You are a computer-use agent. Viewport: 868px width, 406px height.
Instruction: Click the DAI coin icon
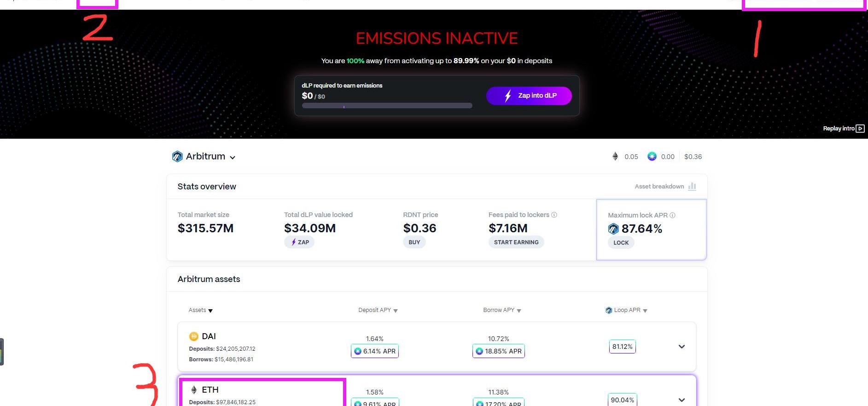[194, 336]
